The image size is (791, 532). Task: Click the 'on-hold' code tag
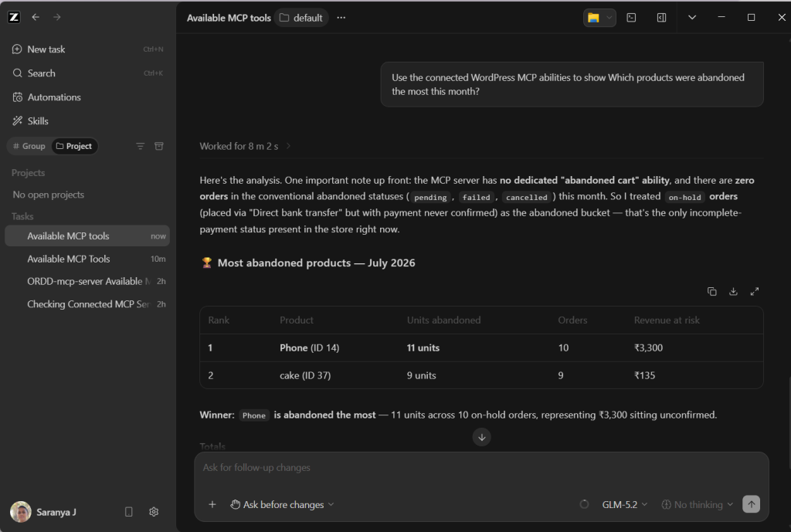[x=684, y=197]
